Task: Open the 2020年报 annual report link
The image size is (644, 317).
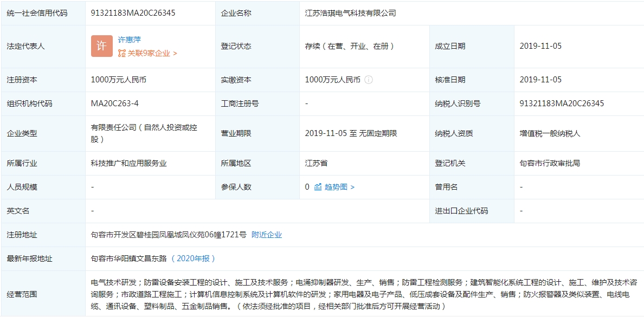Action: (x=194, y=258)
